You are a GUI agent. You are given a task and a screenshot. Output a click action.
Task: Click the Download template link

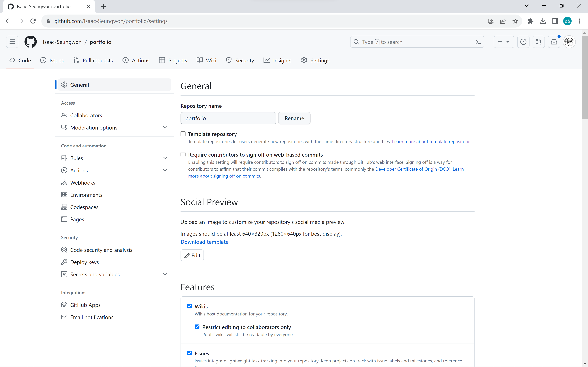(204, 242)
